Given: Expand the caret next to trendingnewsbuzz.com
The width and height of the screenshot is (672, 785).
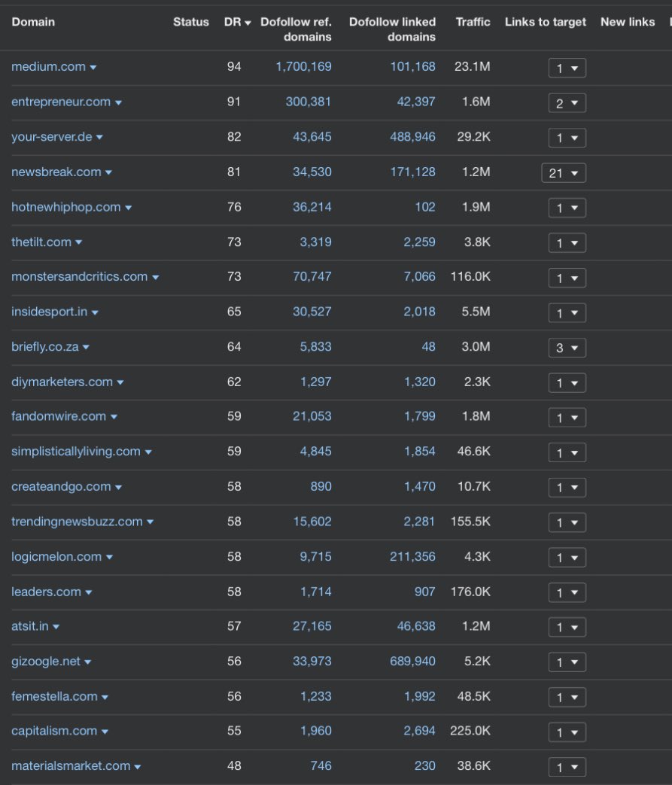Looking at the screenshot, I should (151, 522).
